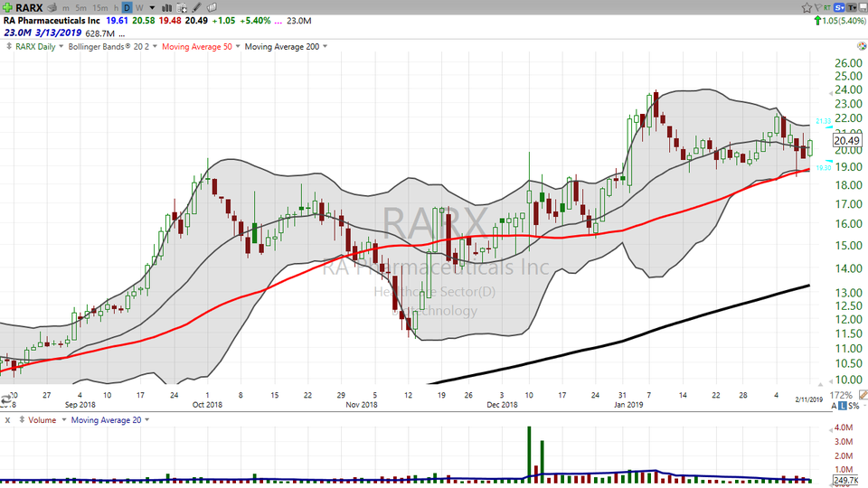868x488 pixels.
Task: Click the green up-arrow price change indicator
Action: [x=817, y=21]
